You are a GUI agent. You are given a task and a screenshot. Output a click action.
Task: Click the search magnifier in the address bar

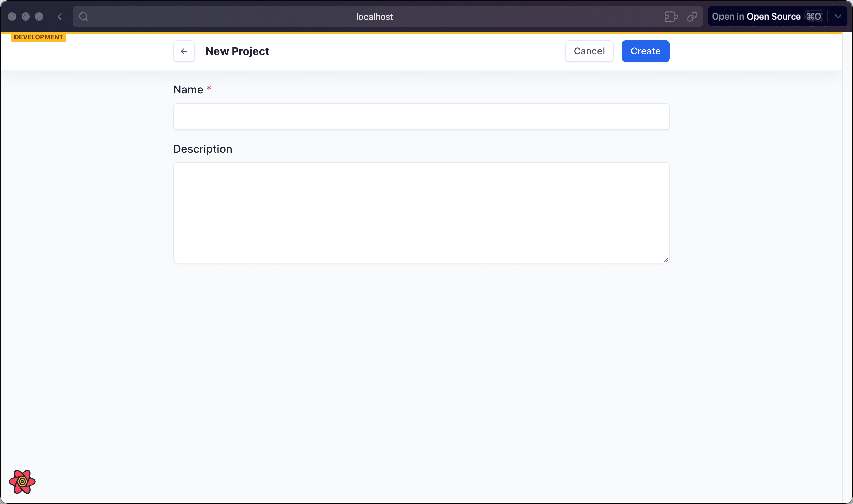pos(84,16)
